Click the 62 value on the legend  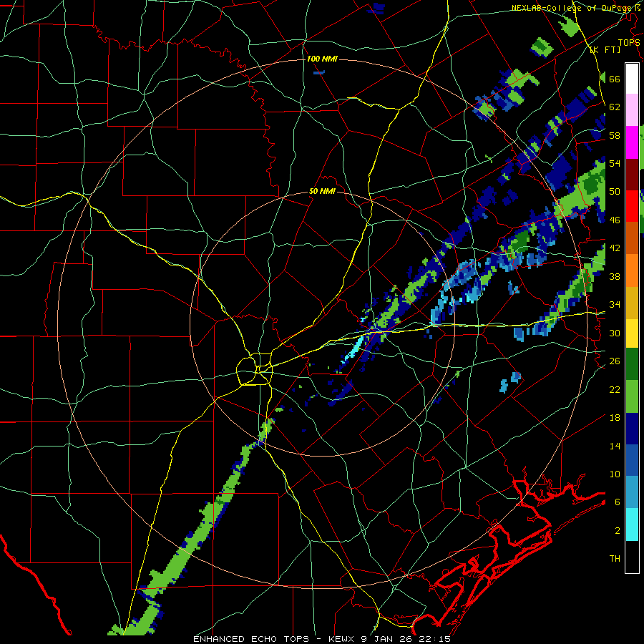pos(615,107)
